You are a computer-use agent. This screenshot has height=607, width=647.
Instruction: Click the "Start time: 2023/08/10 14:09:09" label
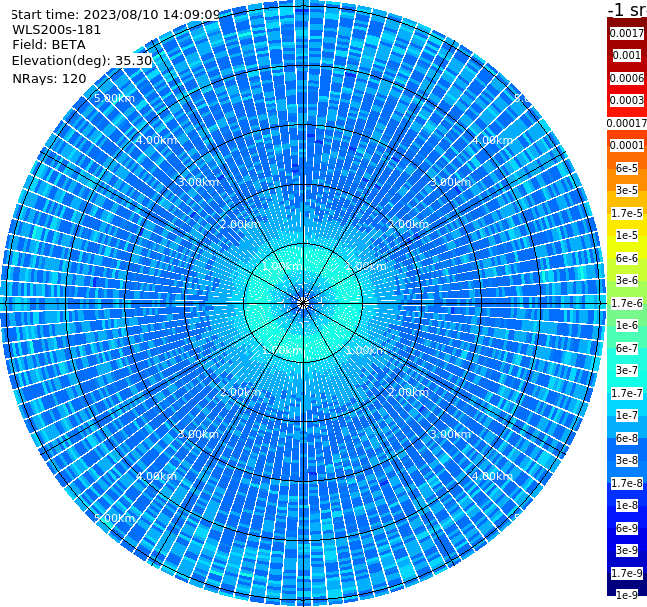pyautogui.click(x=116, y=14)
